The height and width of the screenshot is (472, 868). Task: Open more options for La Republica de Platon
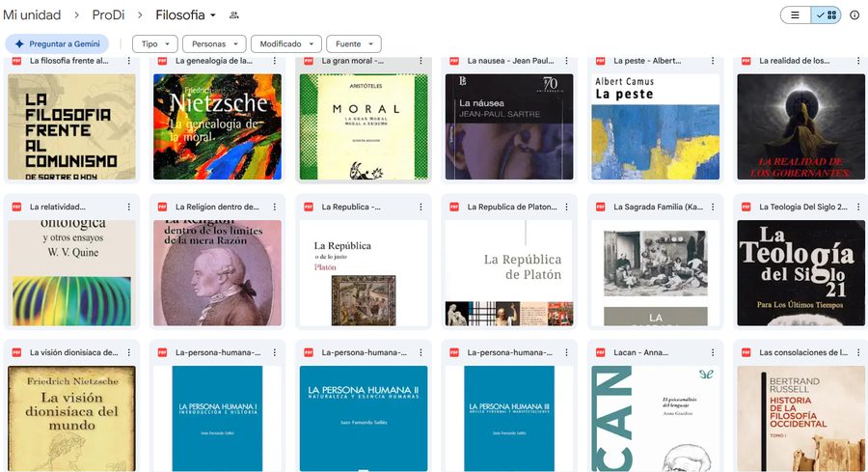(566, 207)
